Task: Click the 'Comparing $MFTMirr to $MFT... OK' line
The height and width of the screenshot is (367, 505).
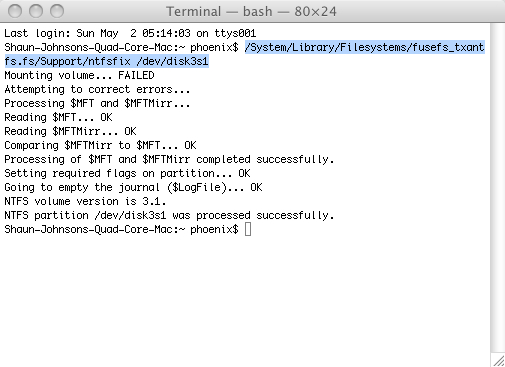Action: click(100, 145)
